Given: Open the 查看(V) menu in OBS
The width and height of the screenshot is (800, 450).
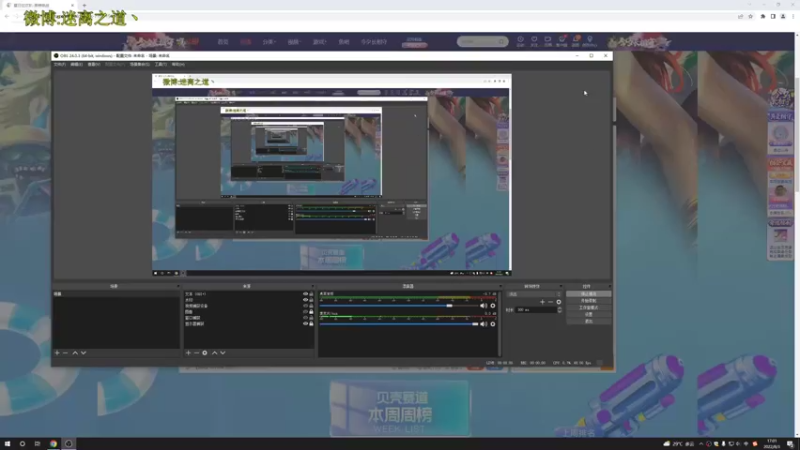Looking at the screenshot, I should (x=94, y=65).
